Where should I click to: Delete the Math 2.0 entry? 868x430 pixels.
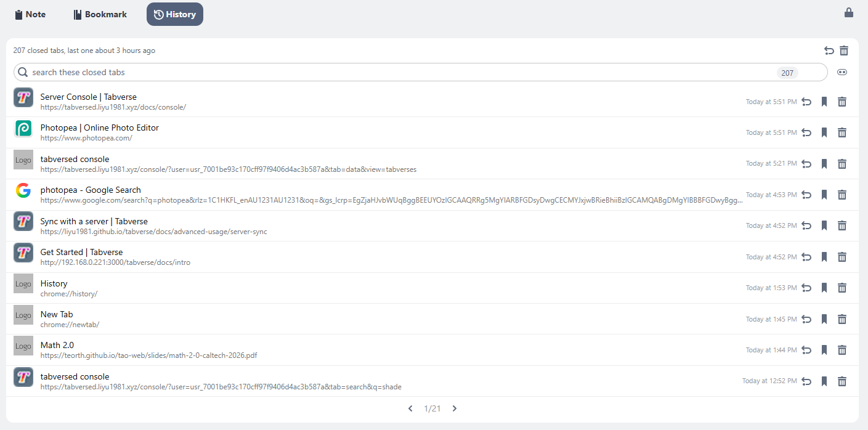tap(842, 350)
